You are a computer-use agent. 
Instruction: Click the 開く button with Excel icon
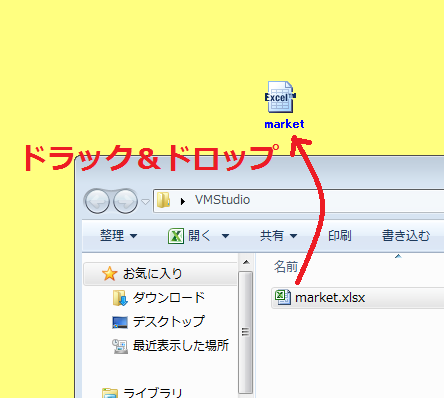point(189,236)
